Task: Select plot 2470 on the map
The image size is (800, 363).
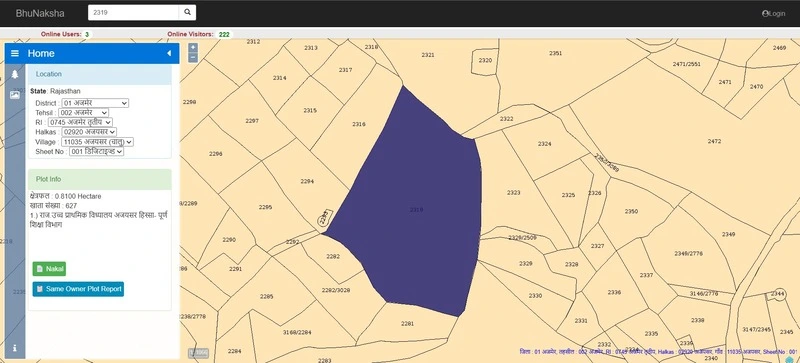Action: point(756,87)
